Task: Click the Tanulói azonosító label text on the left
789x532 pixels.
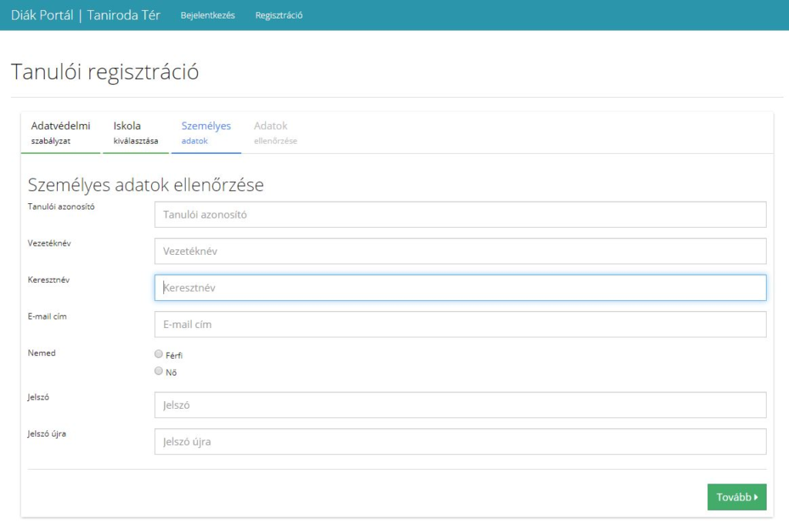Action: coord(61,206)
